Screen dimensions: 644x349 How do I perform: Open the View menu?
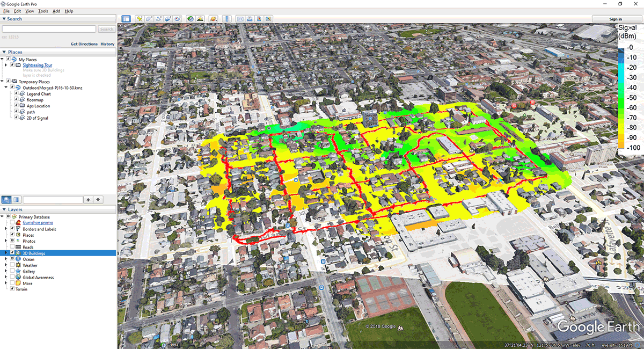click(x=30, y=11)
